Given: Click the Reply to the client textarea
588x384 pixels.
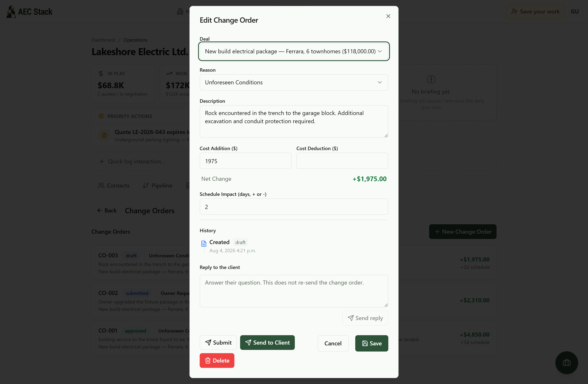Looking at the screenshot, I should tap(294, 291).
